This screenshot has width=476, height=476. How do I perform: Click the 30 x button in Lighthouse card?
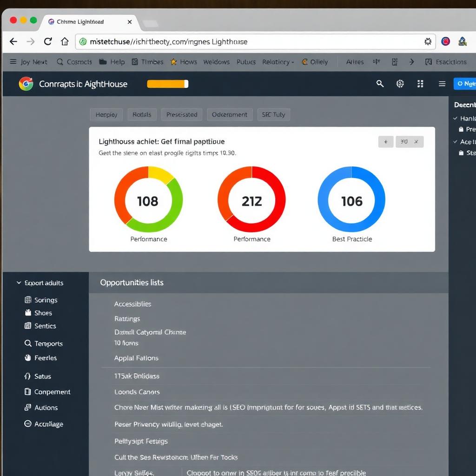[x=410, y=142]
